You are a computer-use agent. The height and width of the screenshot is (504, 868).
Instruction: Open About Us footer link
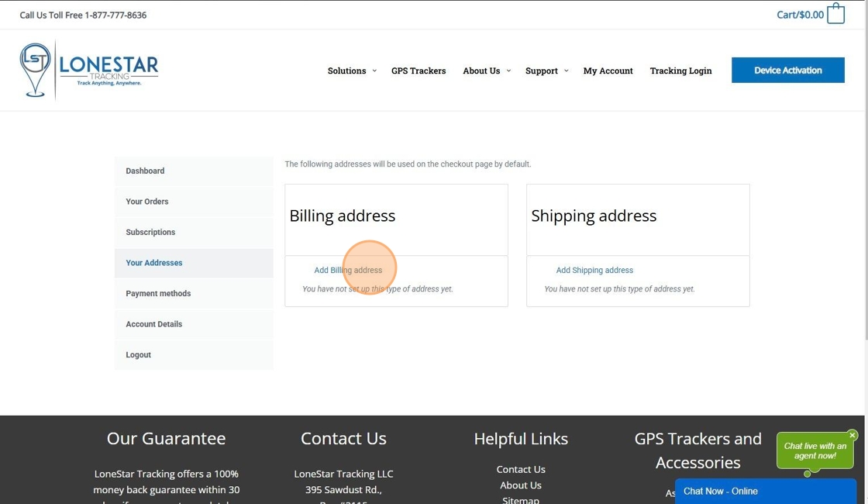click(520, 485)
